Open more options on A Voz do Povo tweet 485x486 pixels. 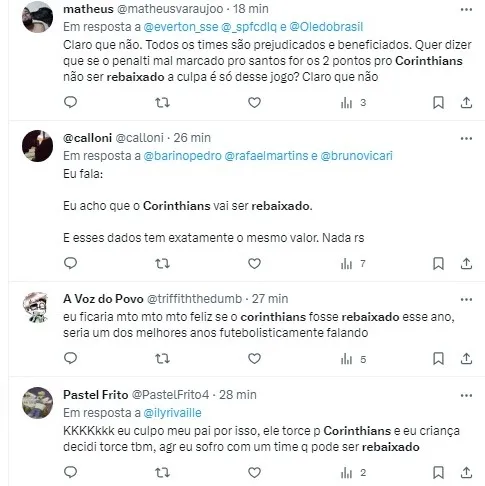[466, 299]
